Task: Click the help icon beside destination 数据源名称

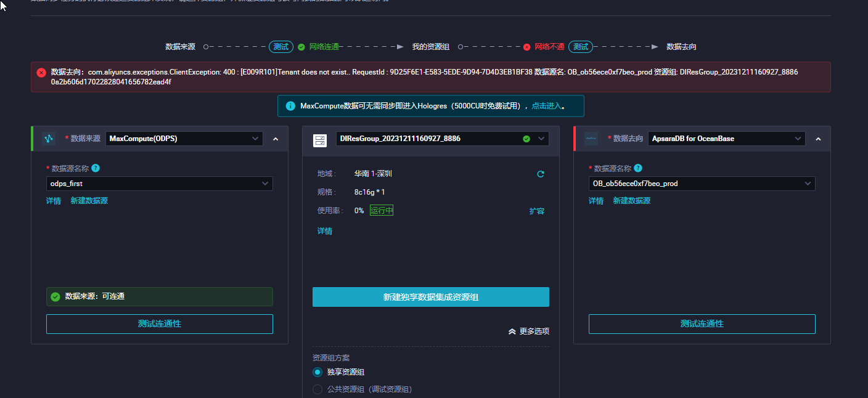Action: tap(638, 168)
